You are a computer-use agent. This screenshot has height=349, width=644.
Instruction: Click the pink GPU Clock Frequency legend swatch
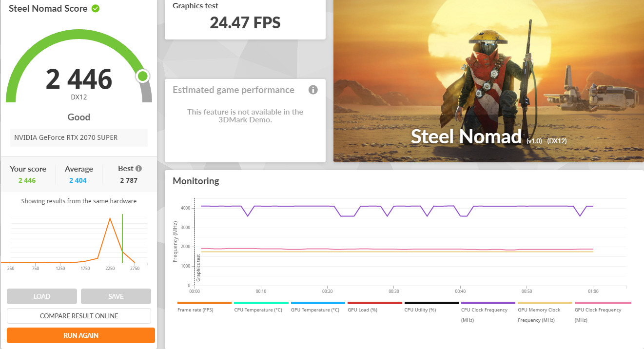pos(603,303)
